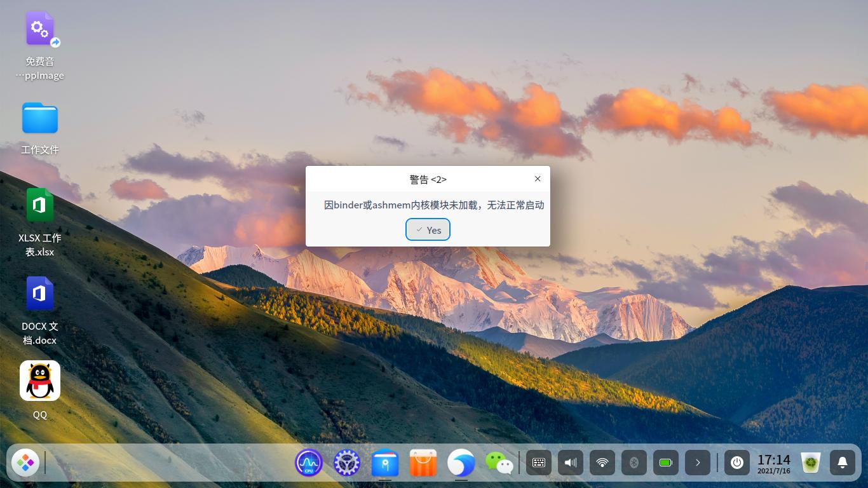This screenshot has width=868, height=488.
Task: Select the XLSX 工作表.xlsx file icon
Action: tap(40, 205)
